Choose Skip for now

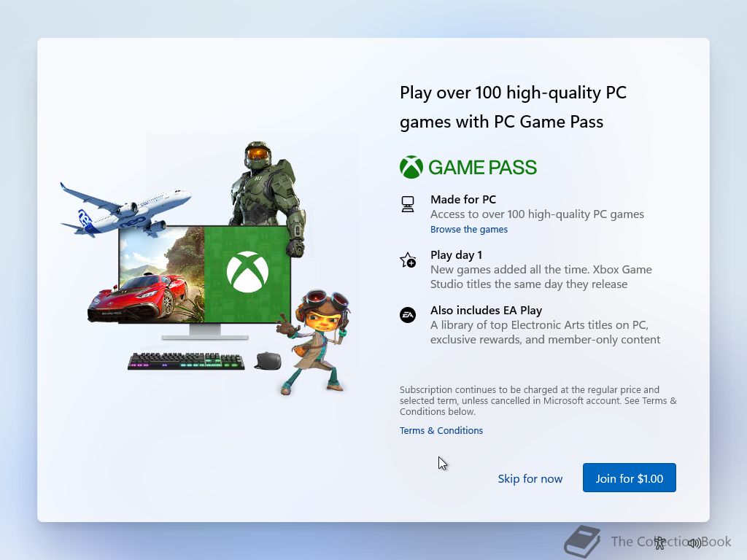pyautogui.click(x=530, y=478)
